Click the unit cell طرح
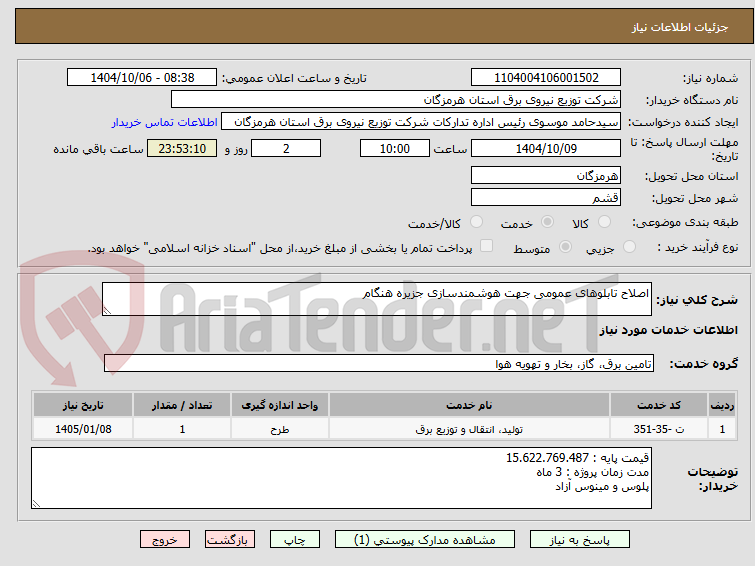This screenshot has height=566, width=755. point(280,429)
